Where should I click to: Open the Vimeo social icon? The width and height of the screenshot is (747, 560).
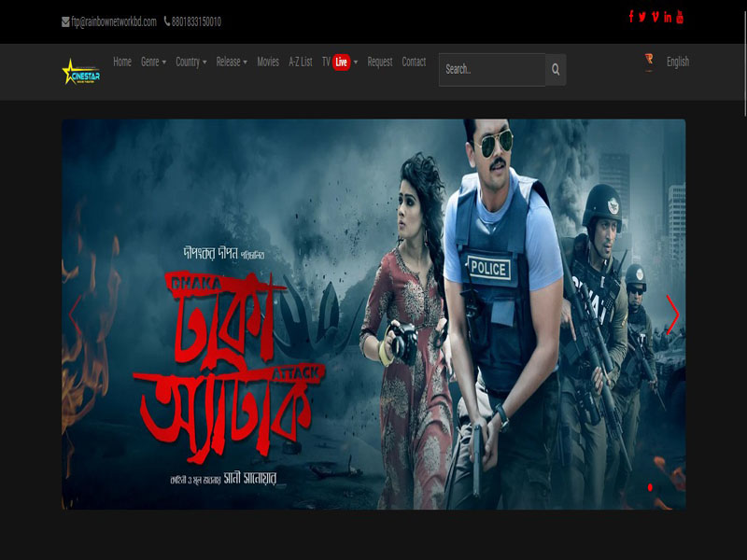point(655,17)
